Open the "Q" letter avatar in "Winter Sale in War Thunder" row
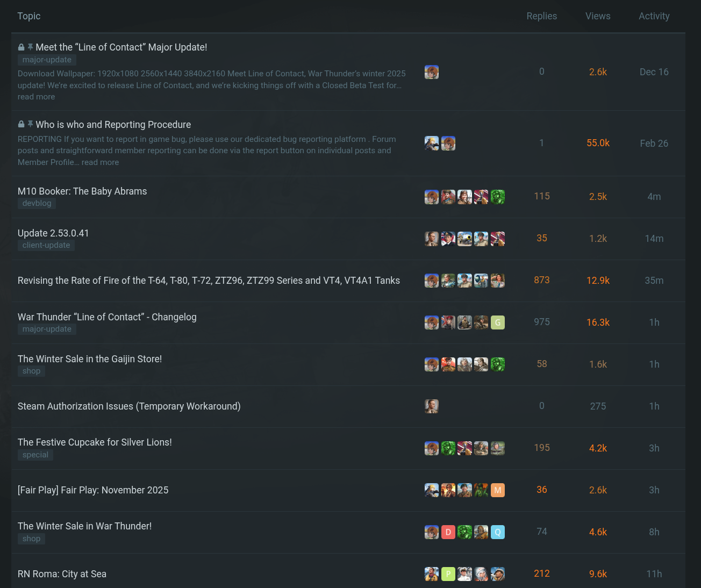 [498, 532]
